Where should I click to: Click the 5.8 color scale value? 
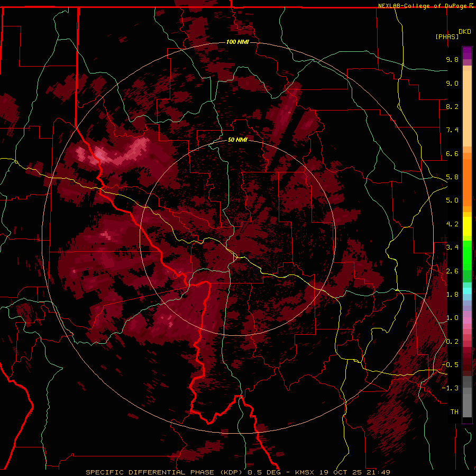(452, 177)
